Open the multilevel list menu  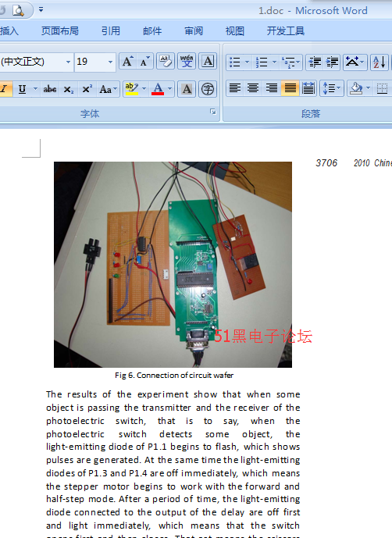tap(290, 62)
